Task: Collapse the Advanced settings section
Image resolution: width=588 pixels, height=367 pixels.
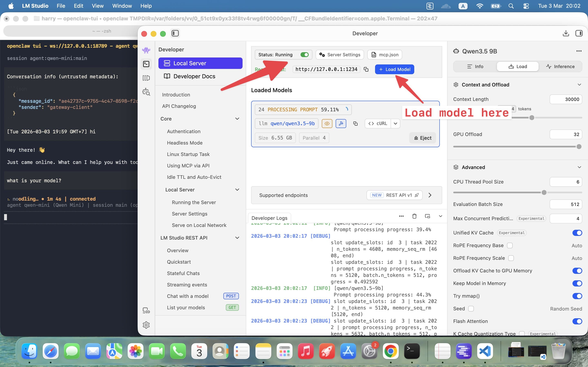Action: click(x=579, y=167)
